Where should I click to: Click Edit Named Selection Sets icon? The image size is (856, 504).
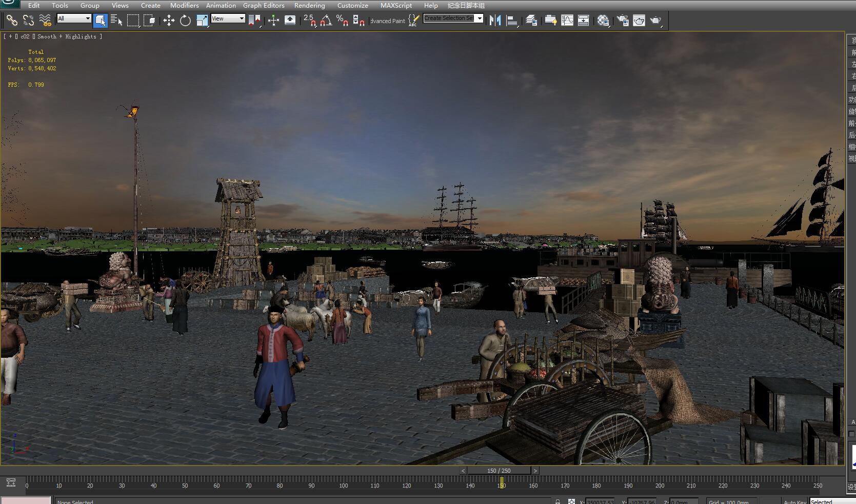point(414,21)
